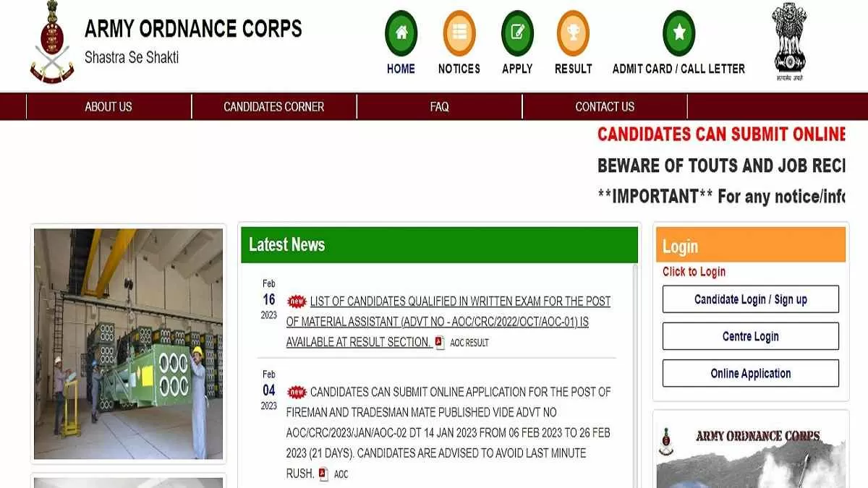
Task: Open the warehouse crane photo thumbnail
Action: (129, 344)
